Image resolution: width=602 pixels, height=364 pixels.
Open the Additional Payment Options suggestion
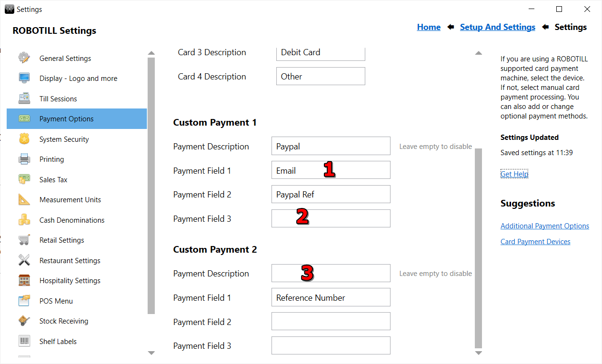[x=544, y=226]
